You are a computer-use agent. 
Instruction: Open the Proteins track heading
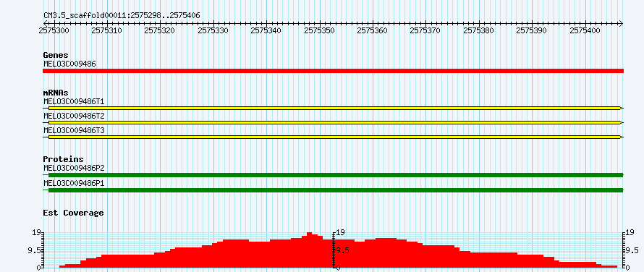click(63, 159)
